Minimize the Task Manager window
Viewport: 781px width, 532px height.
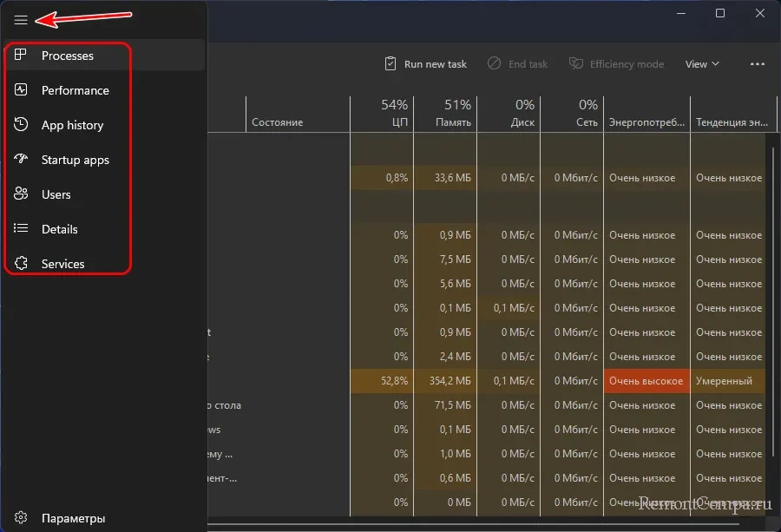(x=681, y=13)
